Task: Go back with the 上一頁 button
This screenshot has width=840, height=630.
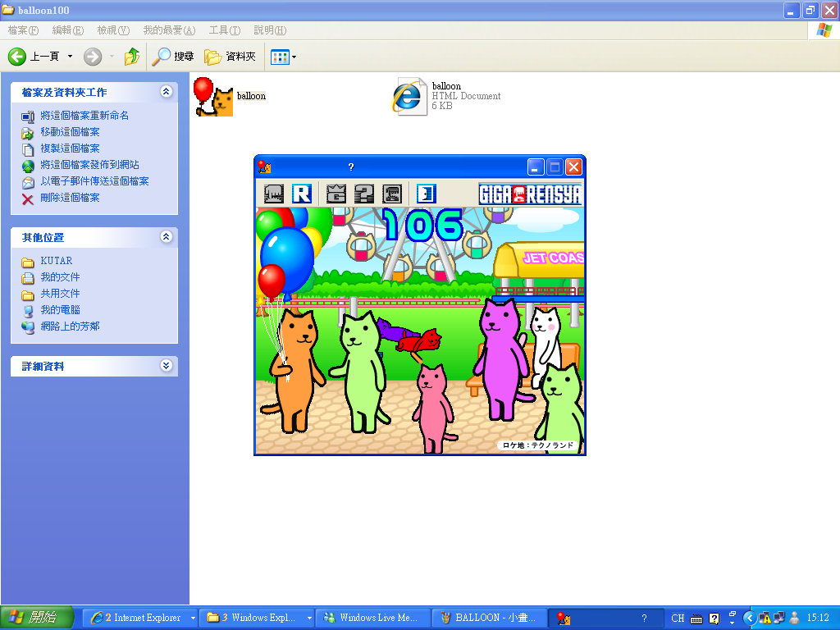Action: (34, 57)
